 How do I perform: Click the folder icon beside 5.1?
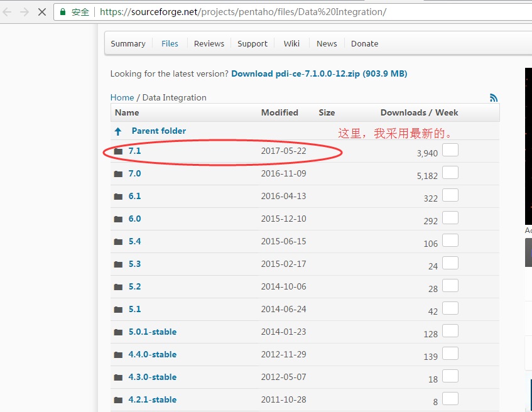(x=118, y=310)
